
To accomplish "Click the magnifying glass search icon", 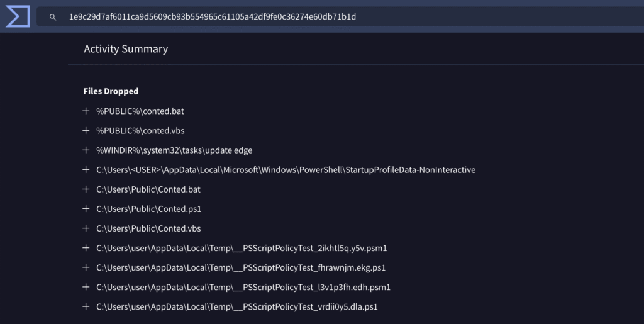I will [53, 17].
